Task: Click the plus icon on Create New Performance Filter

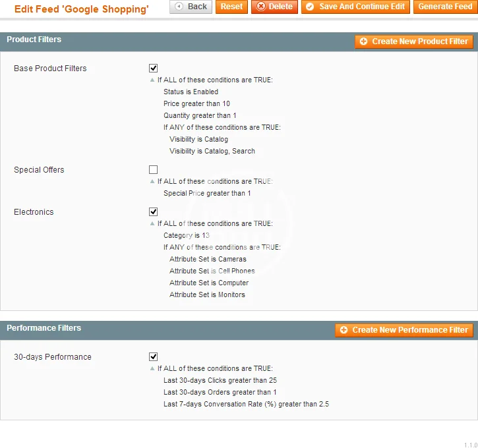Action: click(344, 330)
